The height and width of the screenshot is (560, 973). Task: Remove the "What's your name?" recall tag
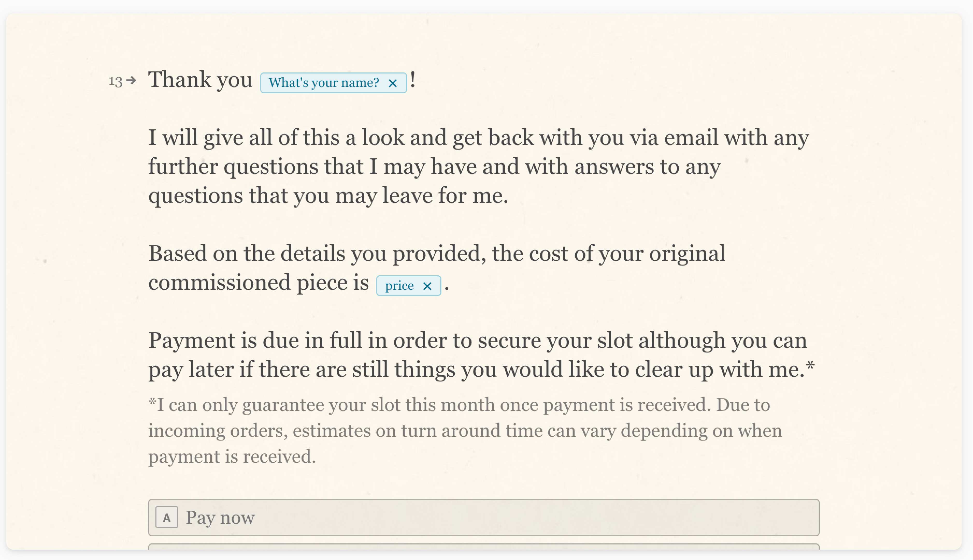(x=392, y=83)
